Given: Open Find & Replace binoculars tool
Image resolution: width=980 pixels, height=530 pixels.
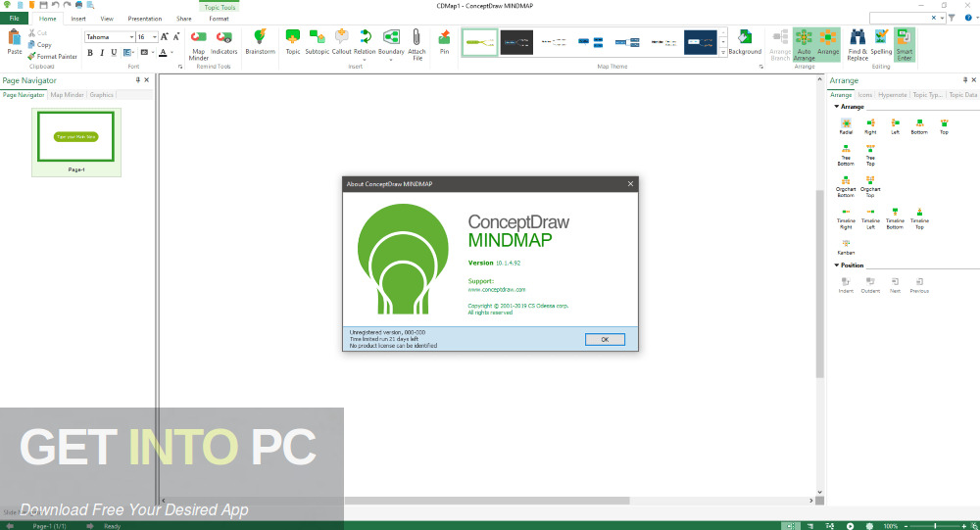Looking at the screenshot, I should pos(857,44).
